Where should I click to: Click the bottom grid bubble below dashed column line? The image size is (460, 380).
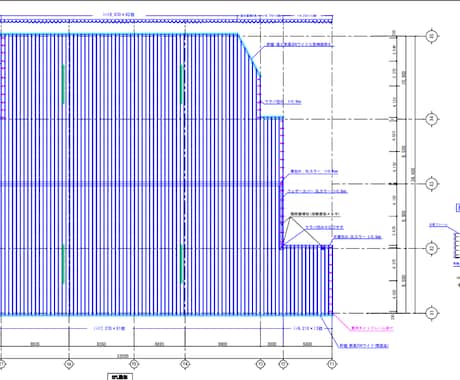[x=185, y=364]
